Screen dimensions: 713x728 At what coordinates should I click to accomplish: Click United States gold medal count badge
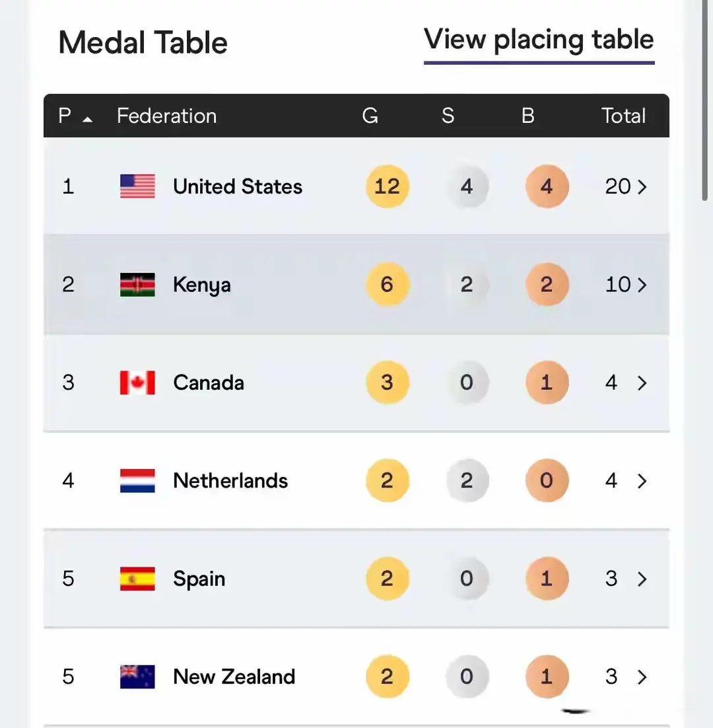(388, 186)
